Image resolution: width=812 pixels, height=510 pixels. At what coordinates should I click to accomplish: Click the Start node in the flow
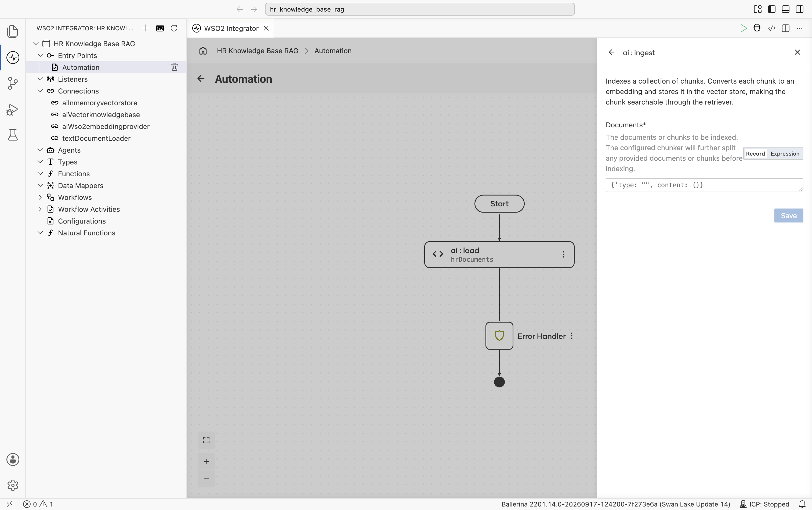499,204
